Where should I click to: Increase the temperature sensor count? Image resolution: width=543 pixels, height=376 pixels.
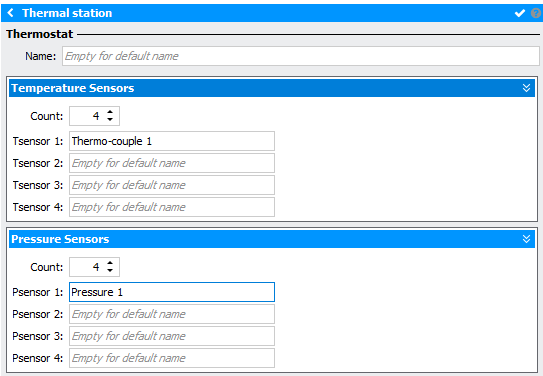click(110, 112)
